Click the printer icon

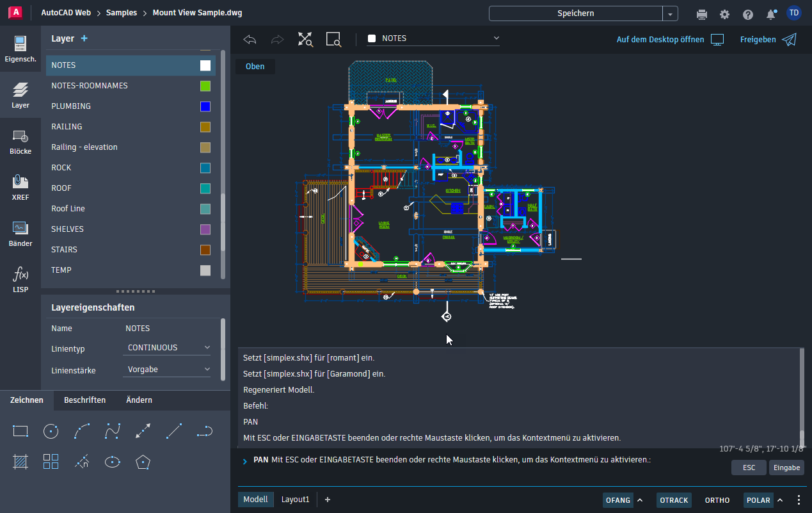(702, 14)
